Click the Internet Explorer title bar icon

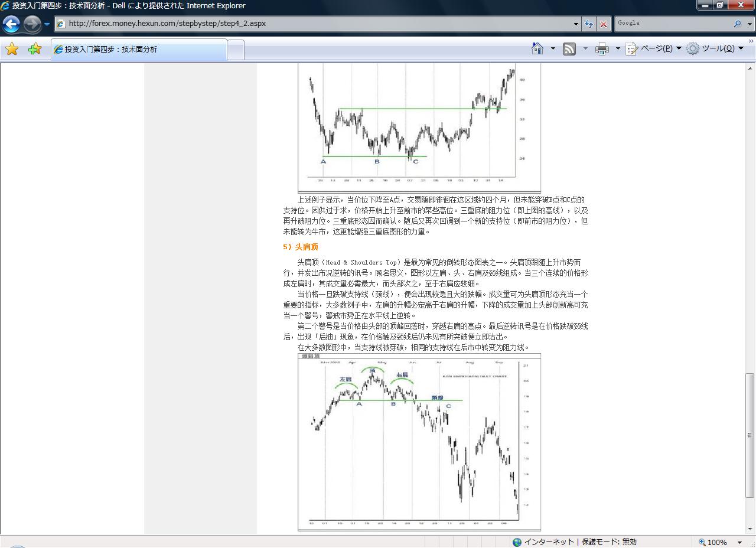pyautogui.click(x=5, y=6)
